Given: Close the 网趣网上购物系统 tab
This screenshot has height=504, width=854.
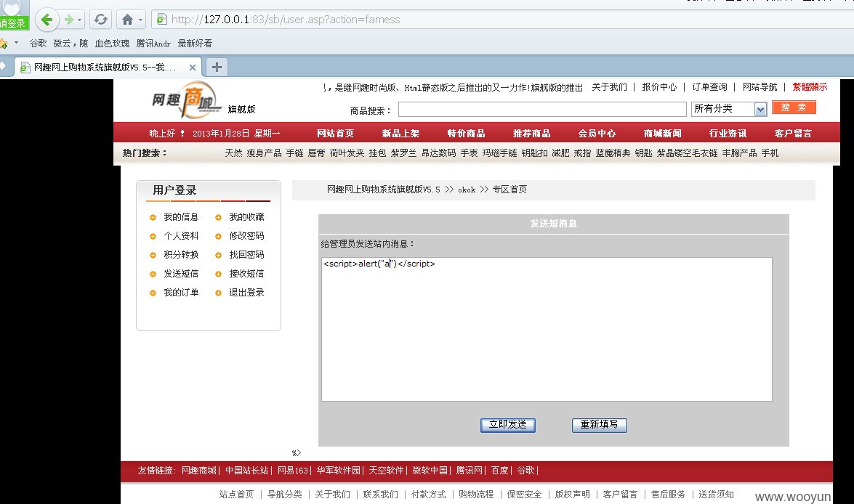Looking at the screenshot, I should pyautogui.click(x=193, y=68).
